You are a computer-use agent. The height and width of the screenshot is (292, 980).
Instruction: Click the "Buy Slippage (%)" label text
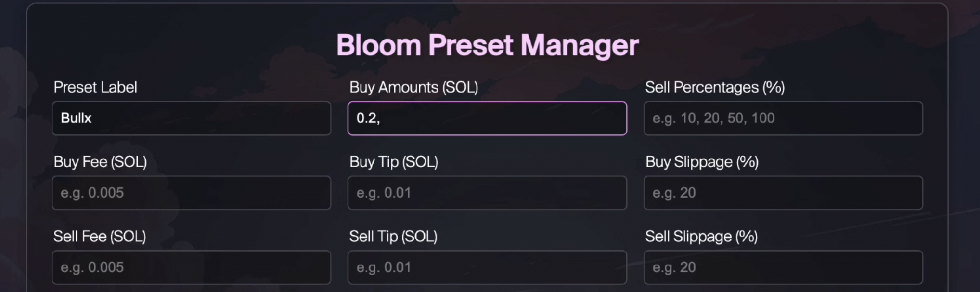point(702,162)
